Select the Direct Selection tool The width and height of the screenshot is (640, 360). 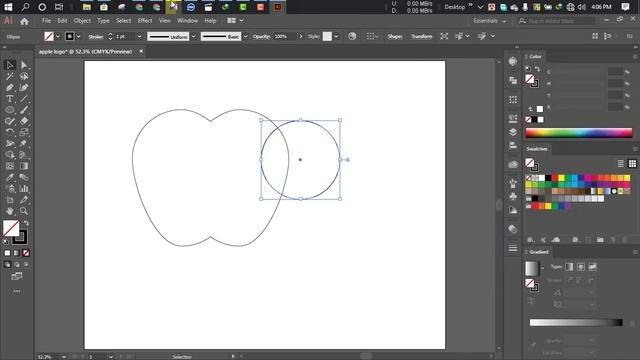(x=24, y=65)
